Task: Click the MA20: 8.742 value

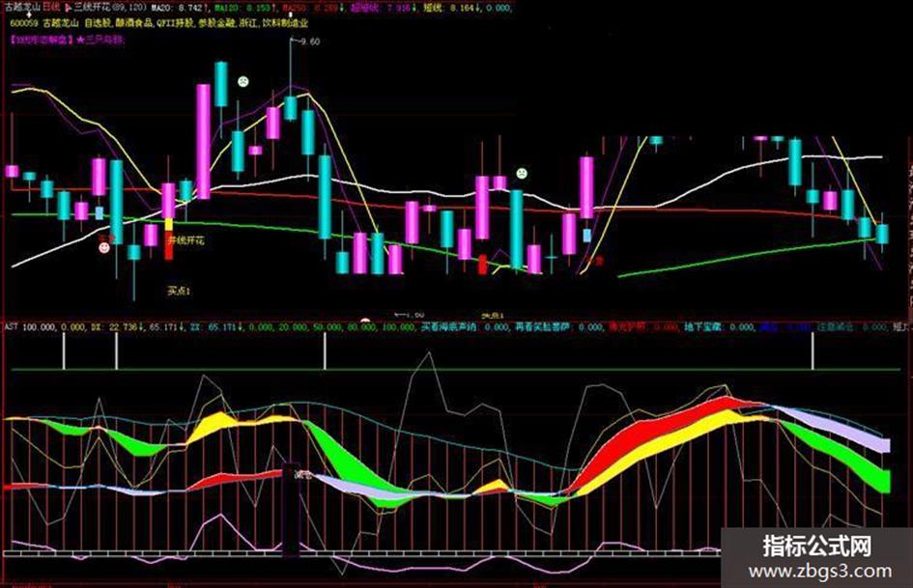Action: [180, 8]
